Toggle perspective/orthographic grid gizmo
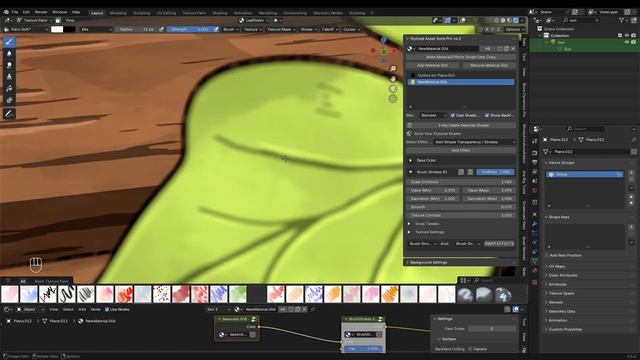The height and width of the screenshot is (360, 640). (393, 98)
